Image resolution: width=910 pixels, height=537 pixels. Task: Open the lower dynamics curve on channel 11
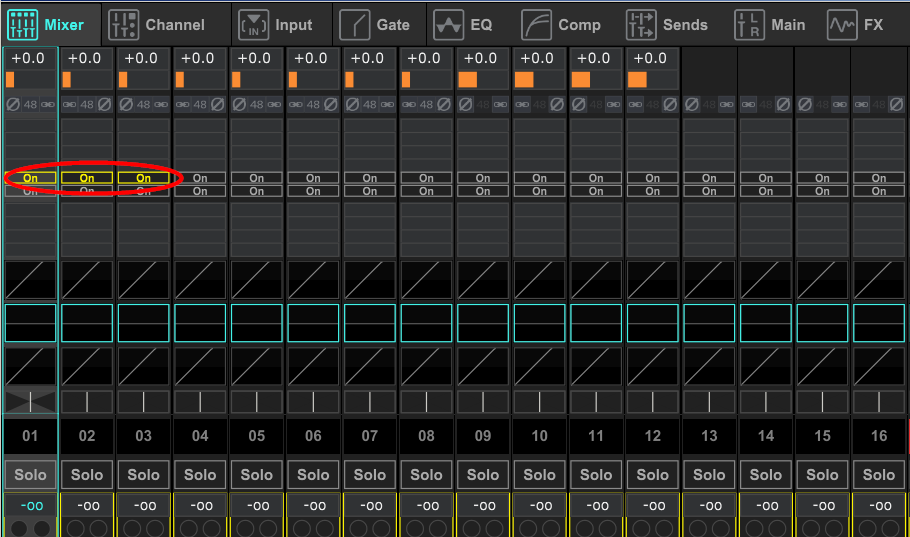tap(596, 367)
